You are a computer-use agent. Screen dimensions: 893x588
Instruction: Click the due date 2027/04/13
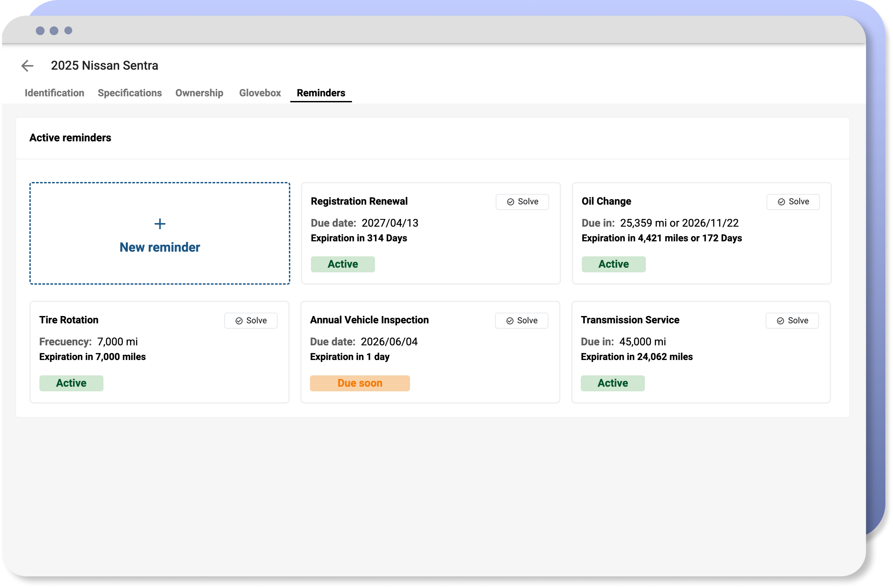pos(390,223)
